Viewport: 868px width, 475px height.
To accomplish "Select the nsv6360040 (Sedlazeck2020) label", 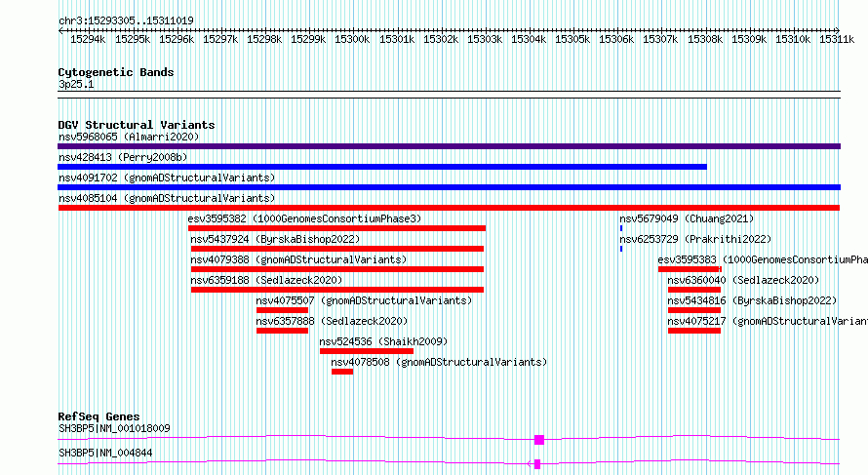I will pos(743,280).
